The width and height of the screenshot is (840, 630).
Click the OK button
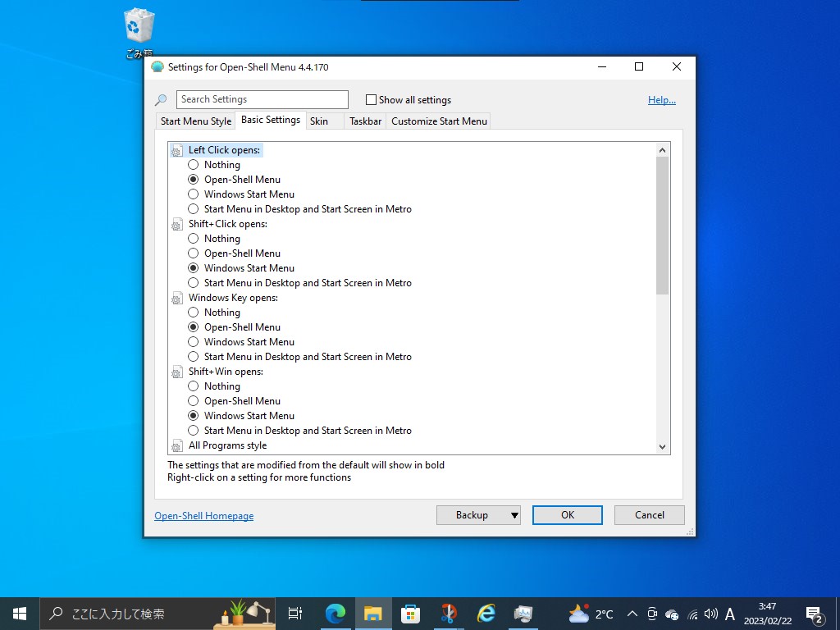[x=568, y=515]
